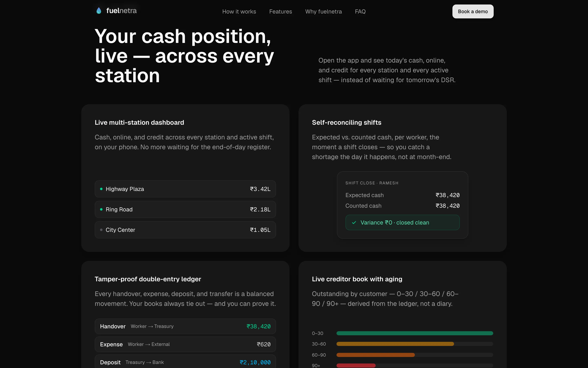This screenshot has height=368, width=588.
Task: Click the ₹1.05L amount for City Center
Action: 260,230
